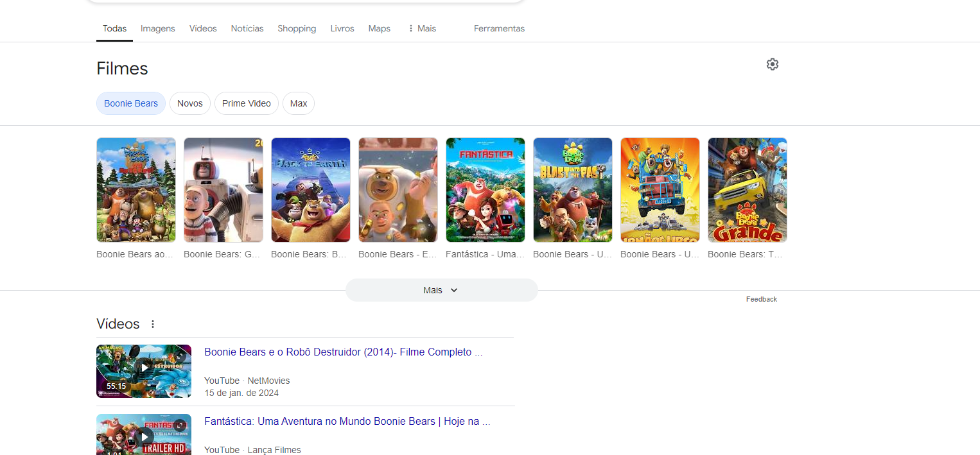
Task: Open the yellow-car Grande movie poster
Action: coord(748,190)
